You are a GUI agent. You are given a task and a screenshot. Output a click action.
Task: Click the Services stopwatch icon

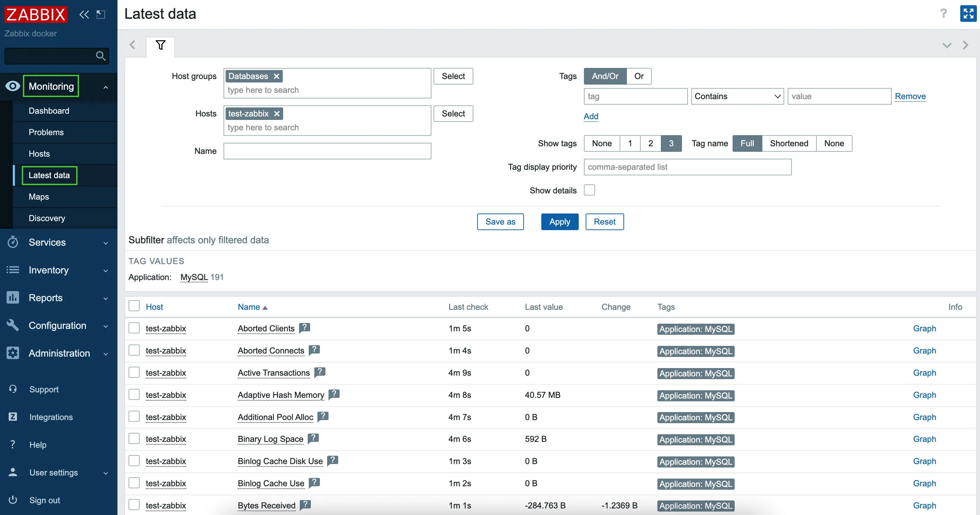pyautogui.click(x=12, y=242)
